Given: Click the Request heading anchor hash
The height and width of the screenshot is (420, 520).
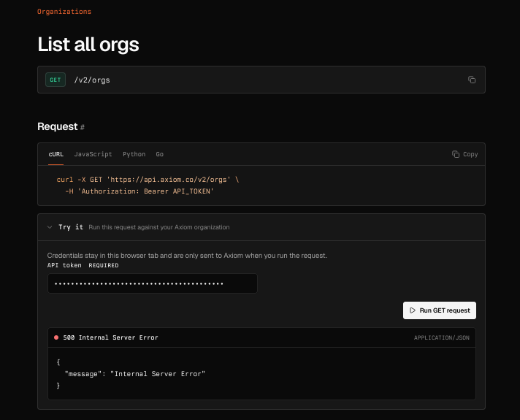Looking at the screenshot, I should point(83,127).
